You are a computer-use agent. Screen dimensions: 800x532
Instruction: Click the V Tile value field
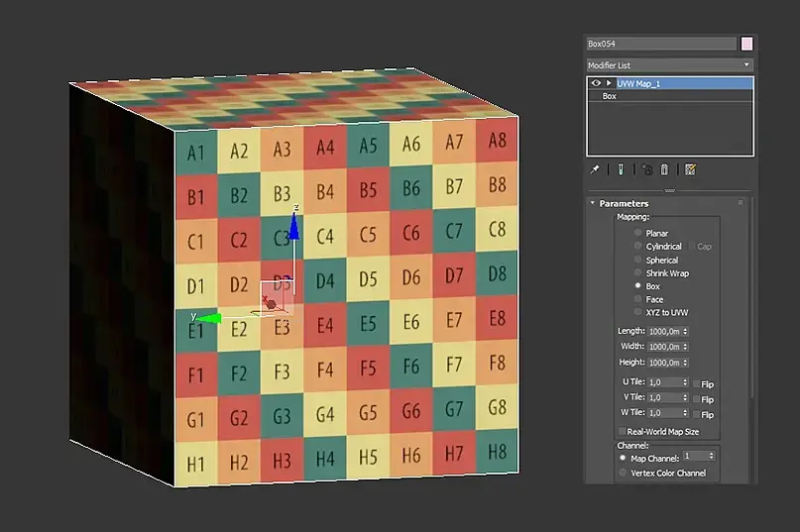665,398
